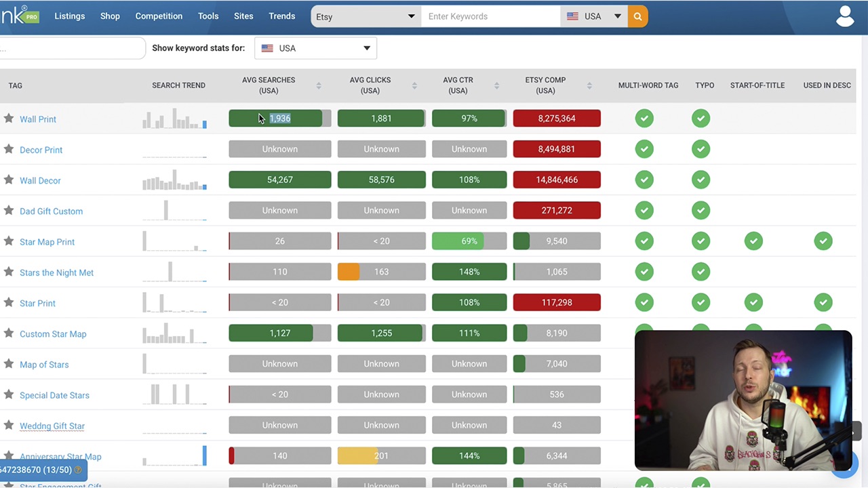This screenshot has width=868, height=488.
Task: Click Stars the Night Met clicks bar 163
Action: tap(382, 272)
